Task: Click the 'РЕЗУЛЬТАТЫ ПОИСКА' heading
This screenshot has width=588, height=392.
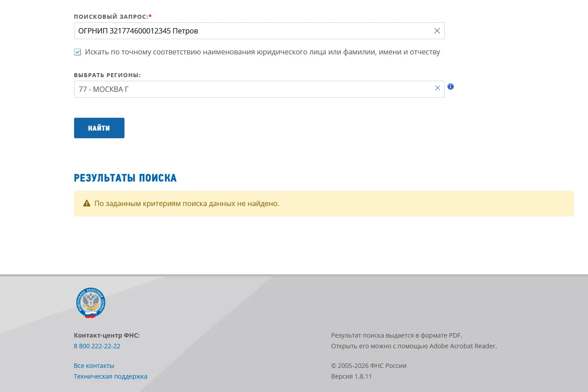Action: (x=125, y=178)
